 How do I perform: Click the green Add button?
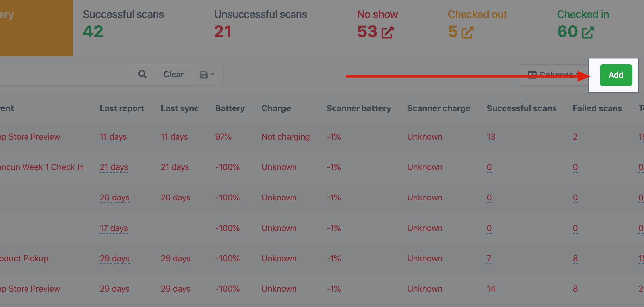[x=616, y=75]
